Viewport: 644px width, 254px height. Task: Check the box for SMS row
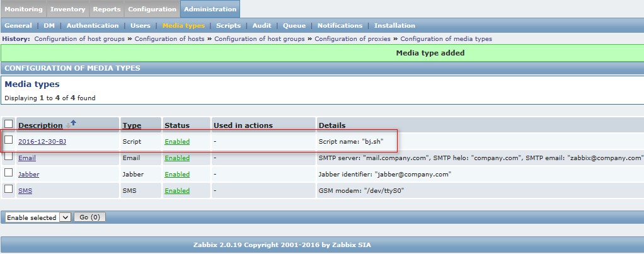point(8,188)
